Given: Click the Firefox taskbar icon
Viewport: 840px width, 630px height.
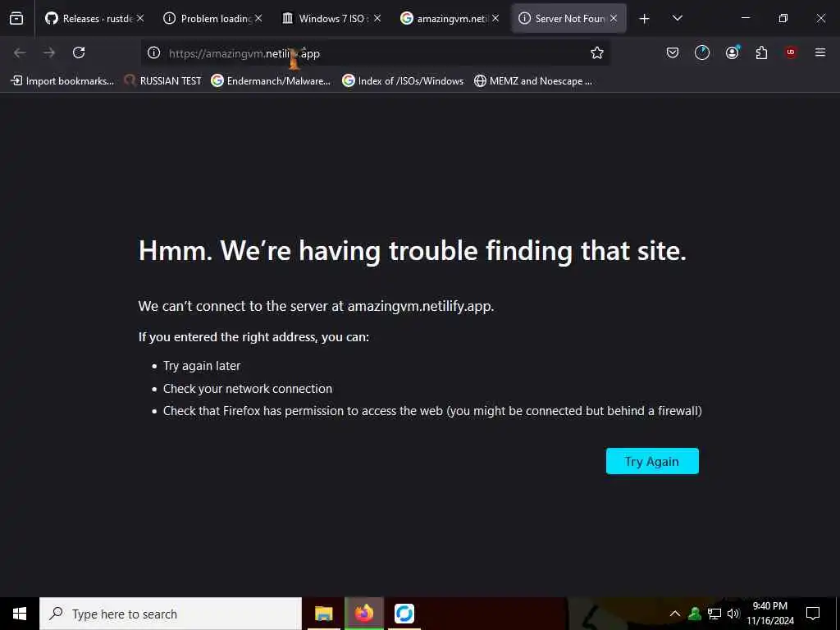Looking at the screenshot, I should pyautogui.click(x=363, y=614).
